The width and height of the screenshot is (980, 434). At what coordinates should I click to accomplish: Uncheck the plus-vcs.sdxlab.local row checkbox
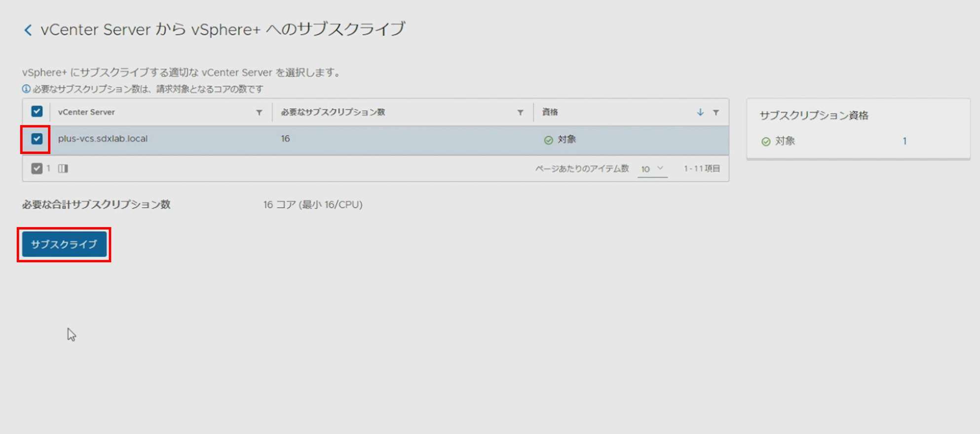coord(37,139)
